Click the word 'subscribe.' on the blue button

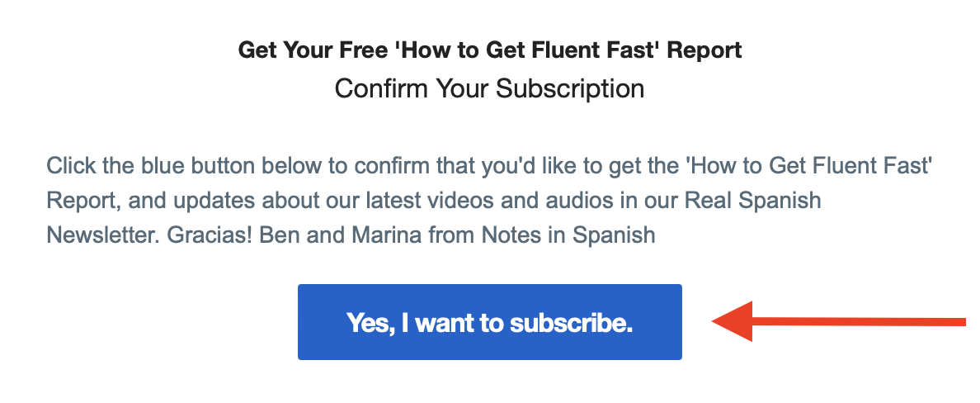[571, 323]
